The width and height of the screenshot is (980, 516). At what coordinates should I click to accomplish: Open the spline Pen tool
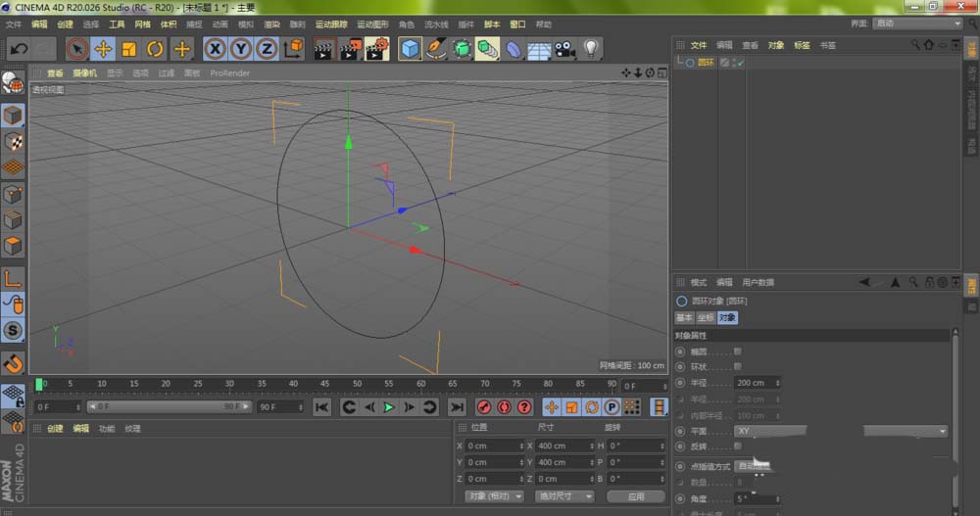[x=436, y=48]
